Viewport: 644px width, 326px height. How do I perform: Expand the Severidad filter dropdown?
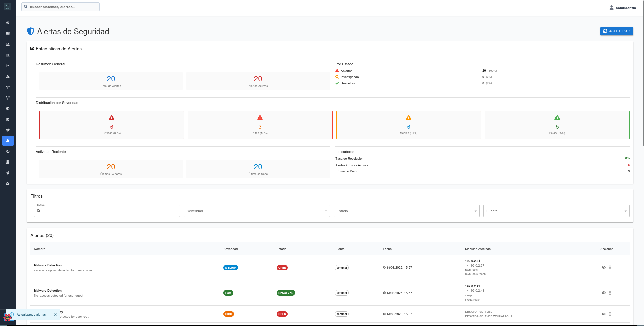pos(256,211)
